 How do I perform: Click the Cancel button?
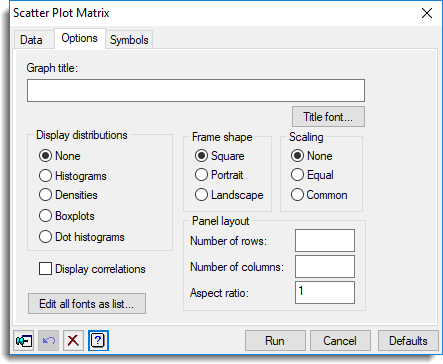coord(340,341)
